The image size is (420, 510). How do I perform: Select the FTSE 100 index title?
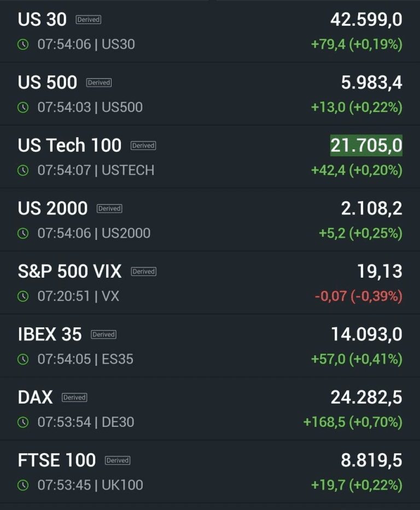click(x=57, y=460)
